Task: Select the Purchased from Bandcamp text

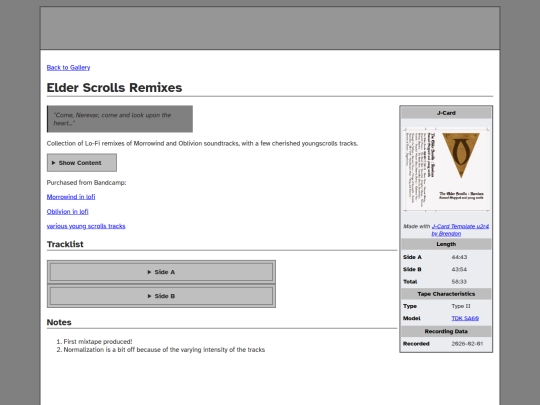Action: point(86,183)
